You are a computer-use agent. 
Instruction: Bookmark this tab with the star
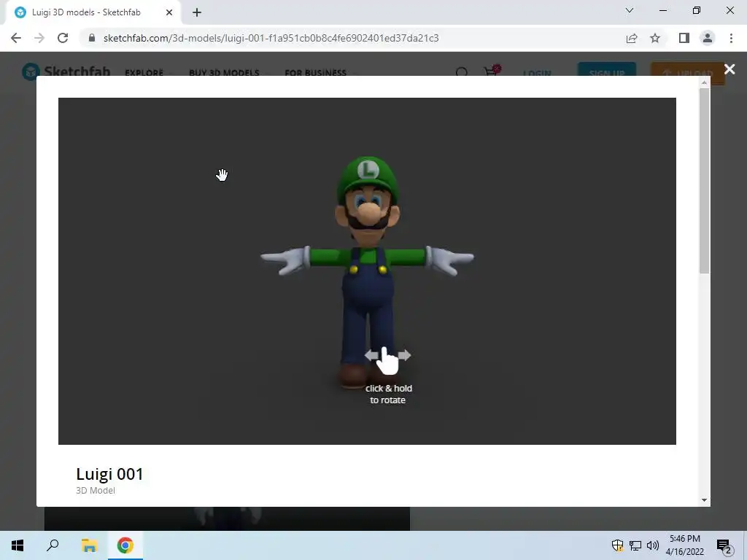(x=655, y=38)
